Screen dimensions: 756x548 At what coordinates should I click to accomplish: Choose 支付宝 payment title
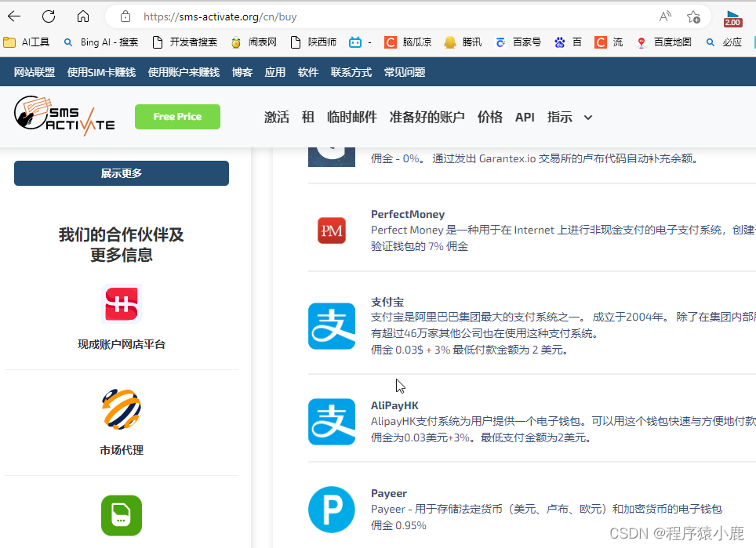coord(387,302)
